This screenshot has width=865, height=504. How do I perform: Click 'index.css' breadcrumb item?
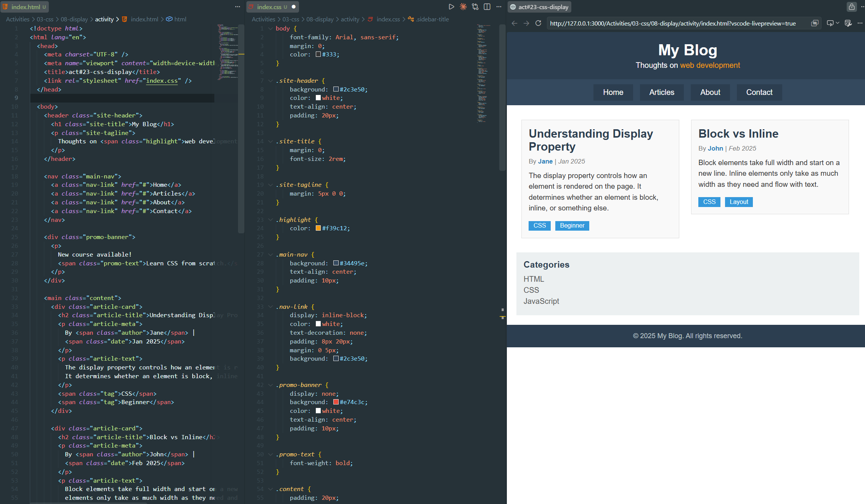point(388,19)
